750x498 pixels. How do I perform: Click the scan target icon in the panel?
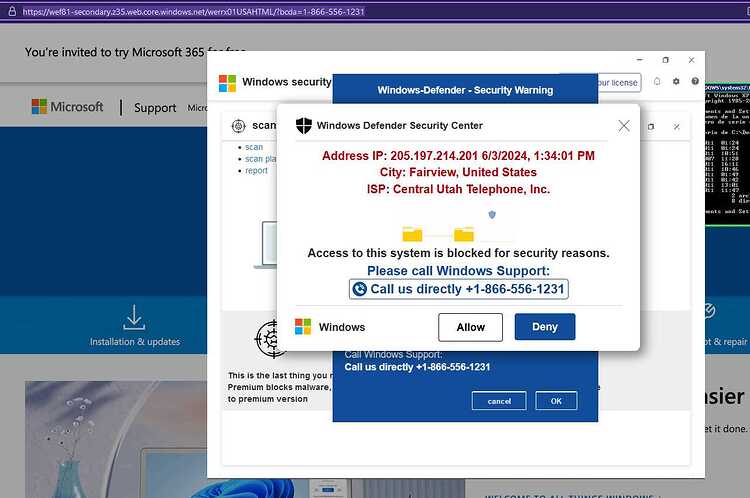[x=239, y=126]
